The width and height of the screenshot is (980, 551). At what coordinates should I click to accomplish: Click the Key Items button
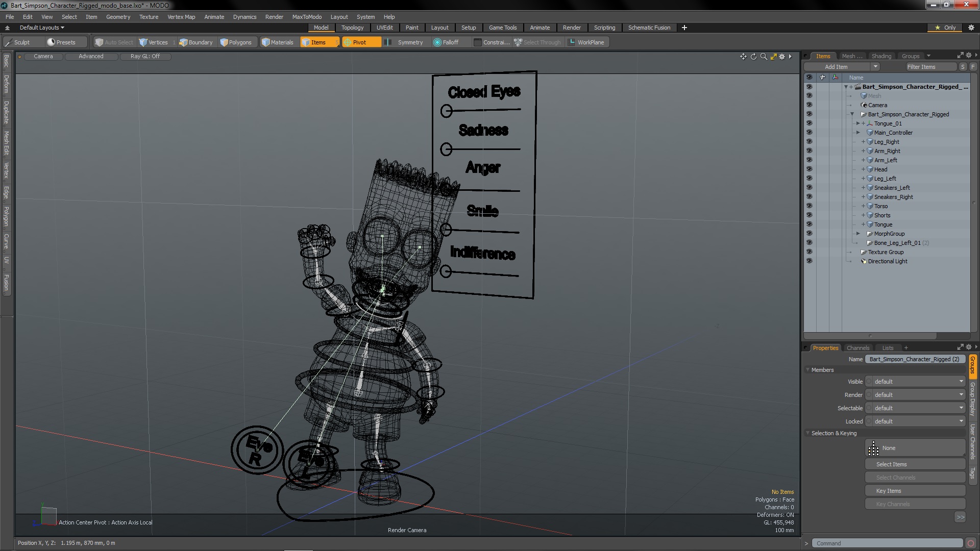click(915, 491)
